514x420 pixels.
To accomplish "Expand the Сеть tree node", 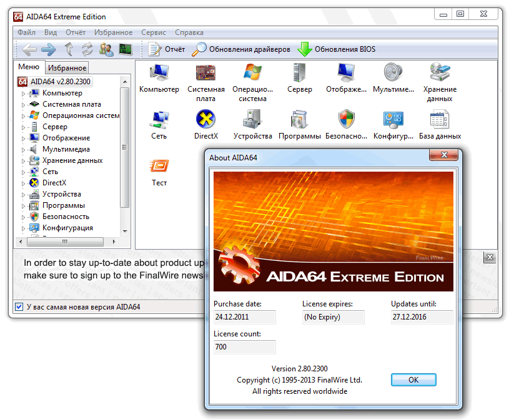I will [23, 172].
